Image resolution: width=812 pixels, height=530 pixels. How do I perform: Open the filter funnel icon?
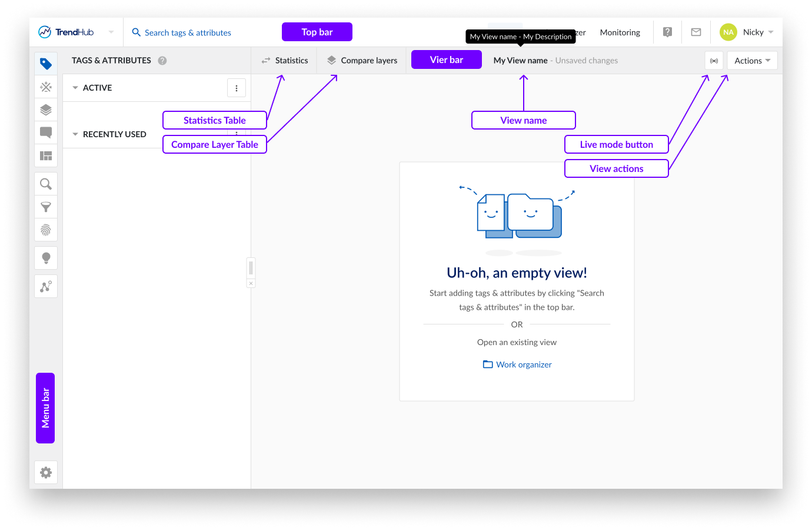tap(46, 207)
